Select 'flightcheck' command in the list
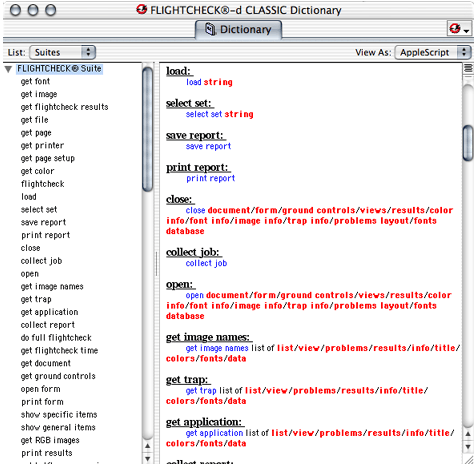Screen dimensions: 474x464 (43, 184)
